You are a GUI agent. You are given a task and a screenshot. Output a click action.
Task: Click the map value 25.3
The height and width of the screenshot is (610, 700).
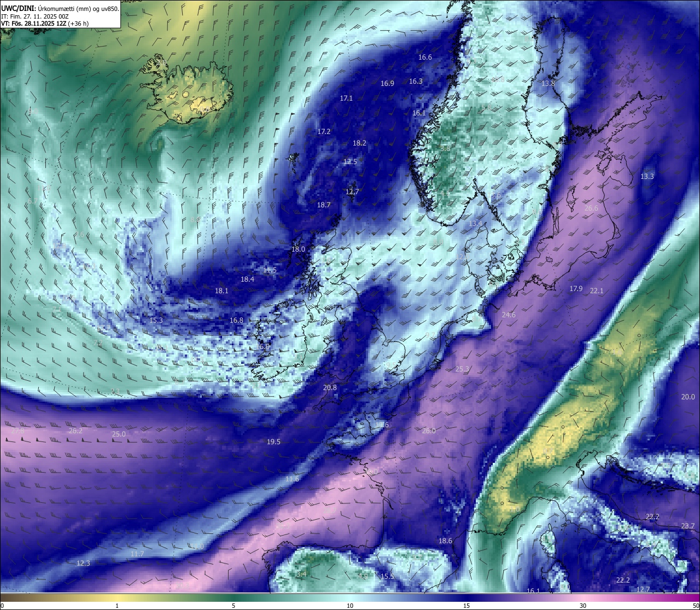tap(462, 369)
